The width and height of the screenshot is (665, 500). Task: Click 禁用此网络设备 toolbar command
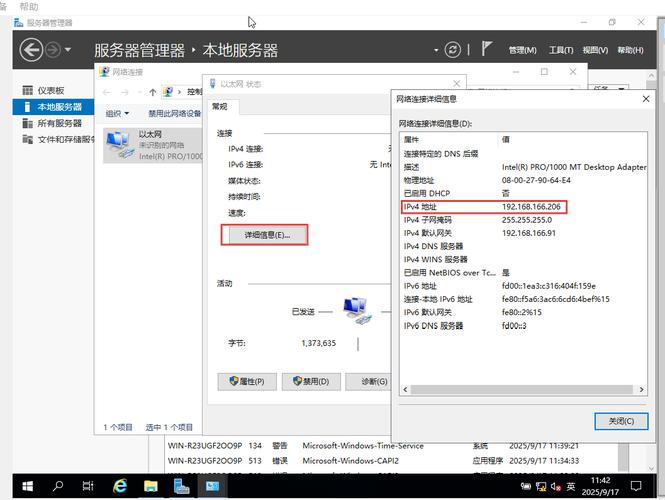tap(174, 114)
